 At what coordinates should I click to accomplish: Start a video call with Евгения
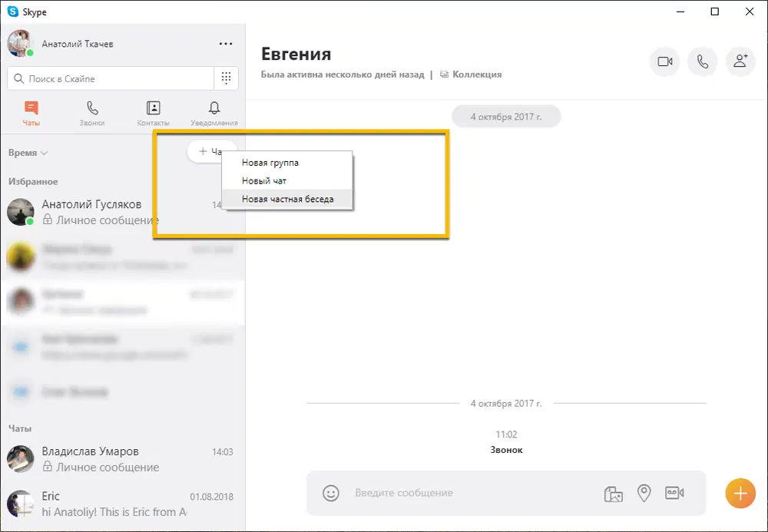[x=664, y=61]
